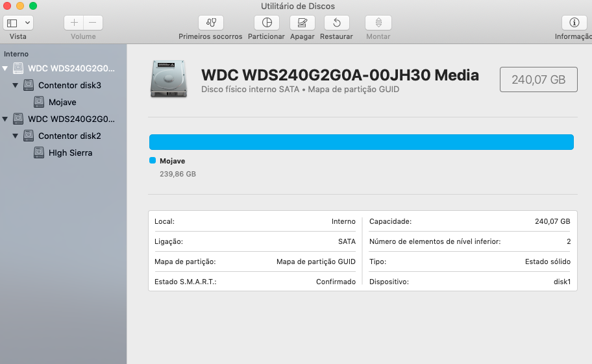The image size is (592, 364).
Task: Click the Local Interno value
Action: (x=343, y=221)
